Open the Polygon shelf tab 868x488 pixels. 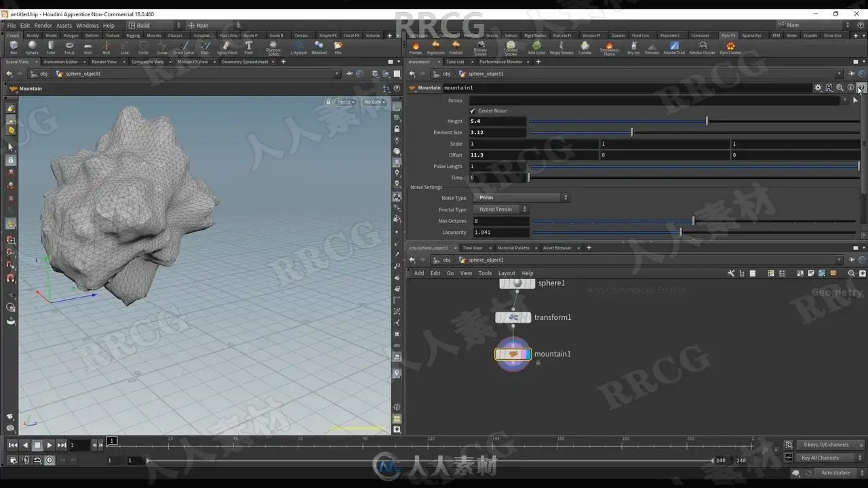pyautogui.click(x=71, y=35)
